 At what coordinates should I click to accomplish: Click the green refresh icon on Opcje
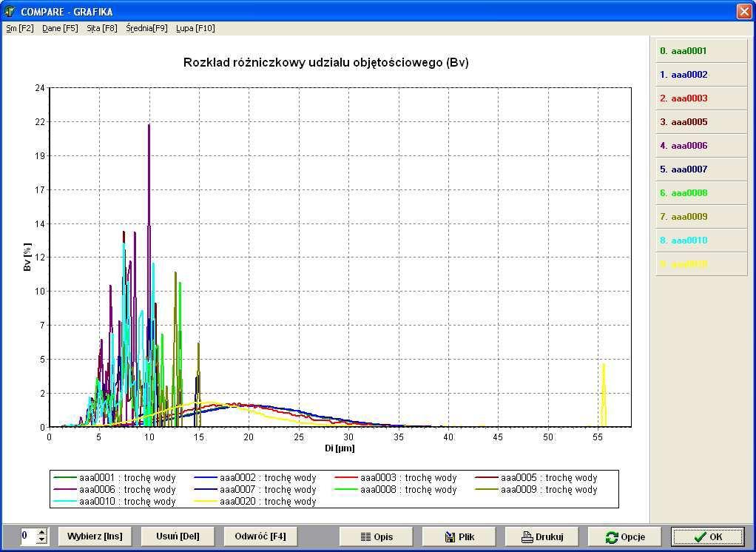[x=611, y=537]
